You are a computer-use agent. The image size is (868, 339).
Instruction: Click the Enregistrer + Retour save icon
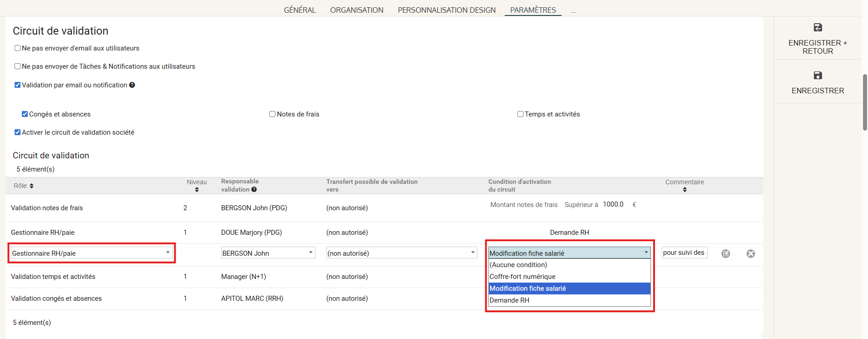click(x=817, y=28)
